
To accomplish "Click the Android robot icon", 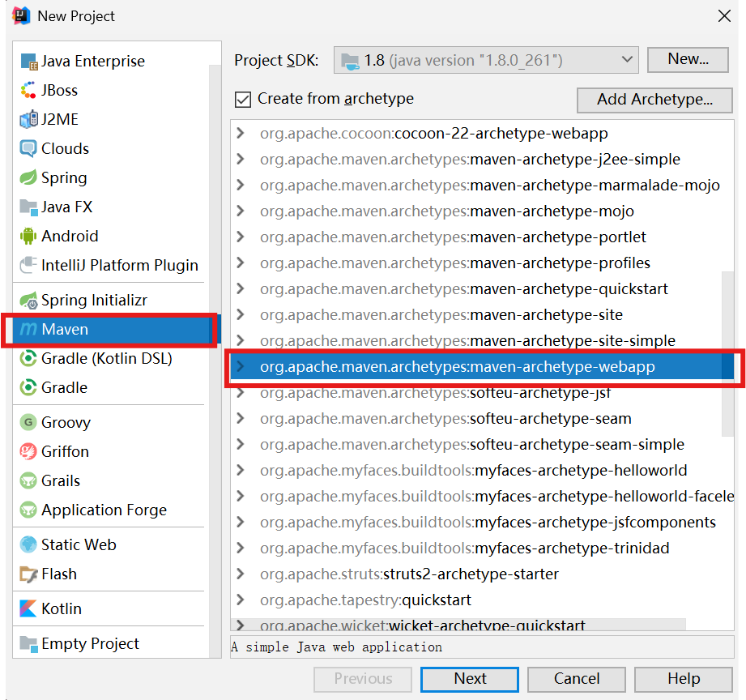I will 28,236.
